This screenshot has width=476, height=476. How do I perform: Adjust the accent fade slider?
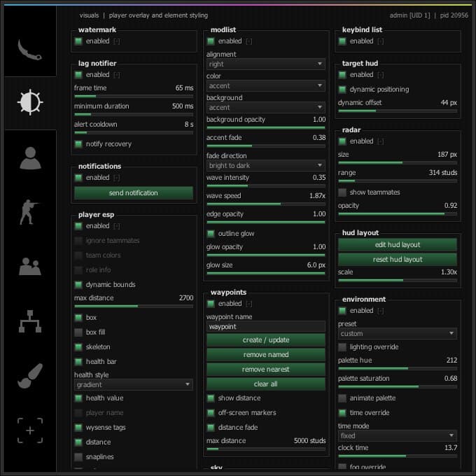(x=265, y=146)
